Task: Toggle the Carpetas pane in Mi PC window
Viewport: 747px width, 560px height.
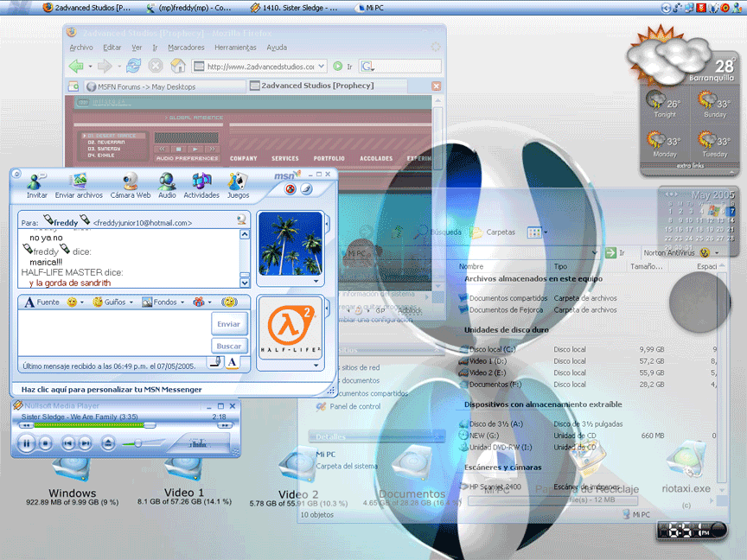Action: coord(493,232)
